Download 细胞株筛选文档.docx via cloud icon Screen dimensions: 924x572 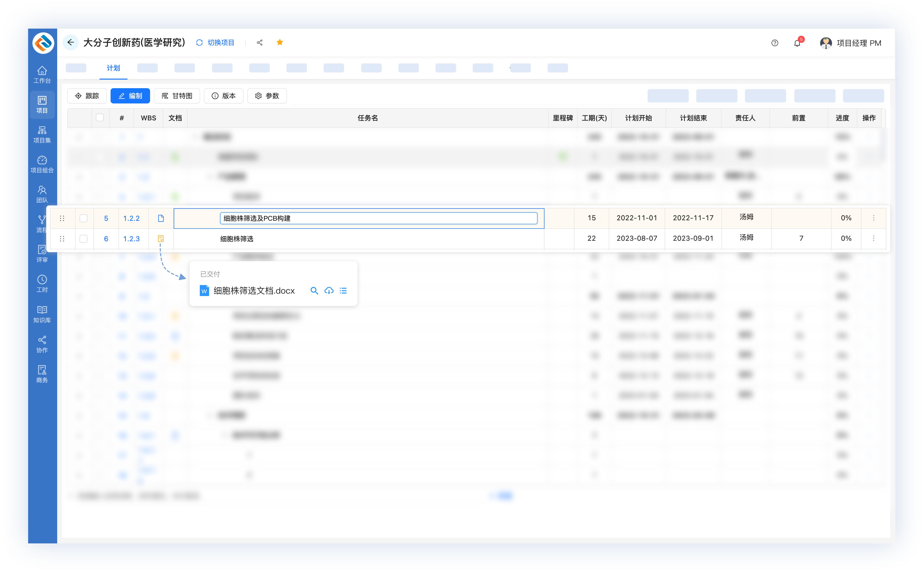(x=329, y=291)
